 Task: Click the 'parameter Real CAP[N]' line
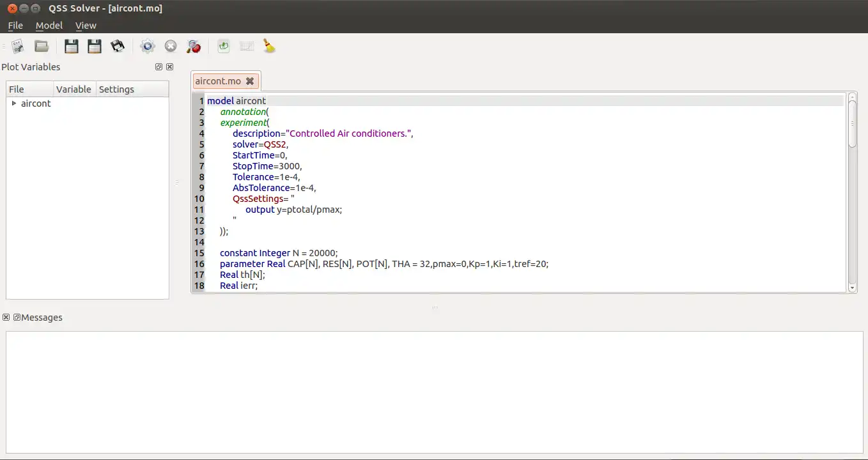[x=384, y=264]
